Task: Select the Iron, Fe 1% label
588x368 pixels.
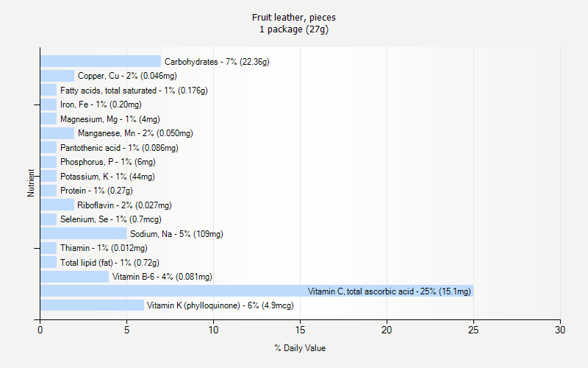Action: click(101, 105)
